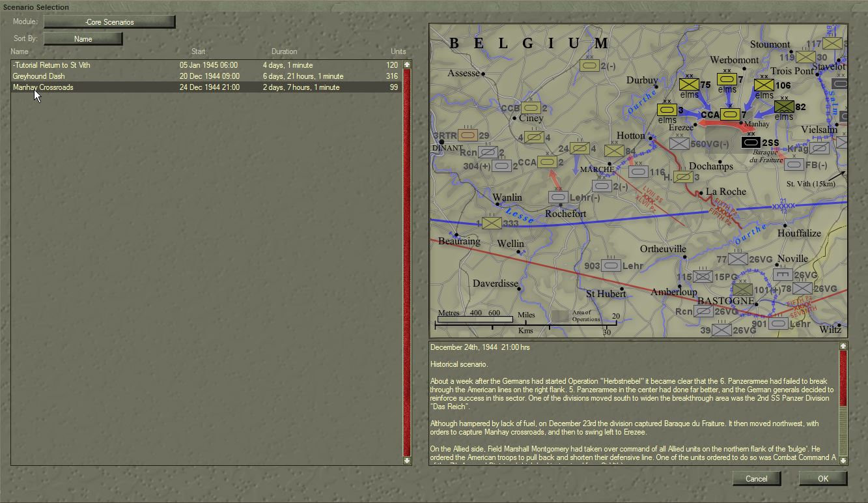Click the red scenario list scrollbar track
This screenshot has width=868, height=503.
tap(407, 263)
